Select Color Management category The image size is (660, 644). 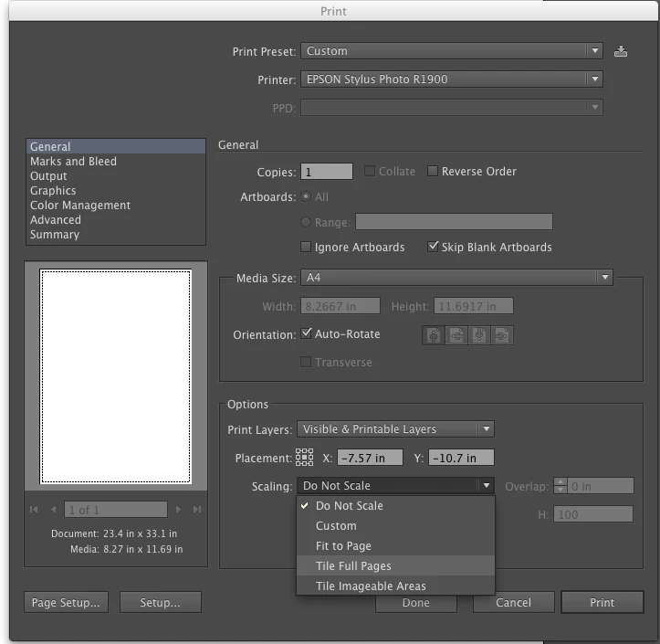[116, 206]
